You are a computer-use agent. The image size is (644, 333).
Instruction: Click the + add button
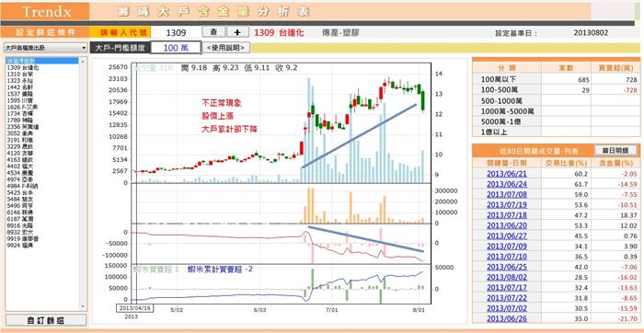[237, 32]
